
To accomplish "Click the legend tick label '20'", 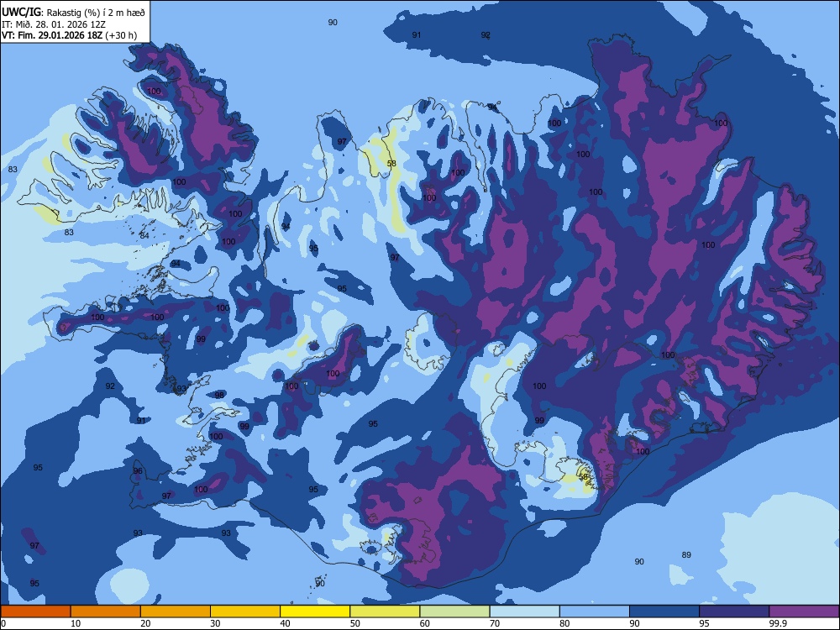I will pyautogui.click(x=145, y=623).
